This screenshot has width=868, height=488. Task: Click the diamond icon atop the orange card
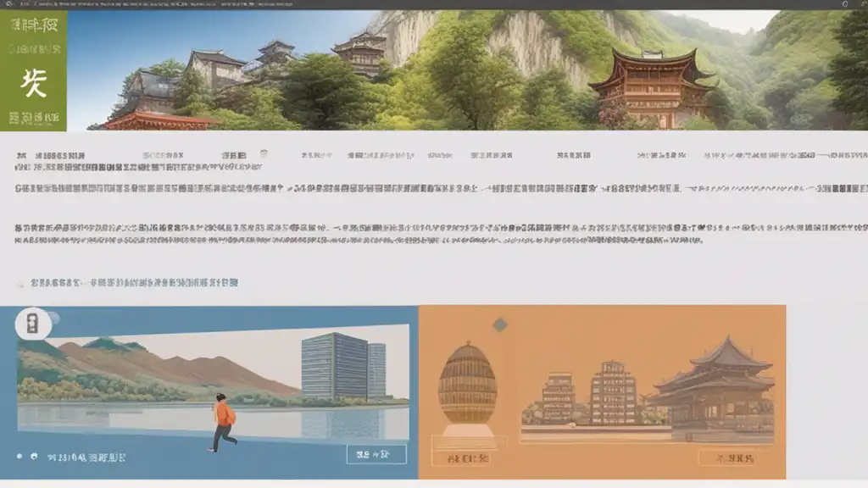(500, 324)
